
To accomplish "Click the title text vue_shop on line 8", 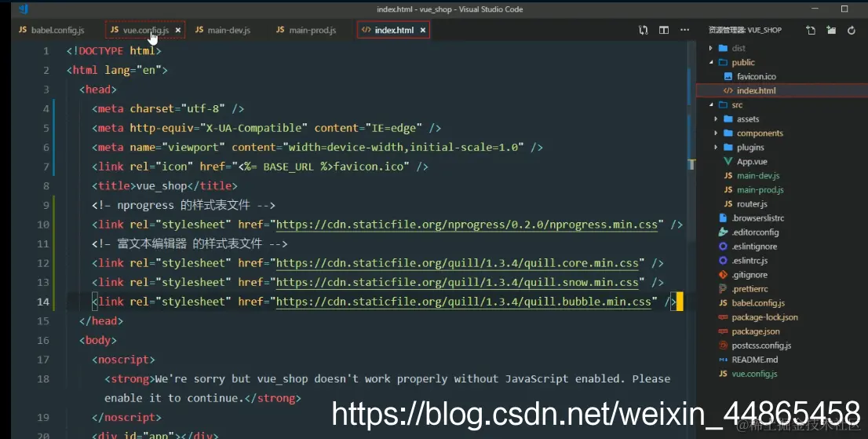I will pyautogui.click(x=161, y=186).
